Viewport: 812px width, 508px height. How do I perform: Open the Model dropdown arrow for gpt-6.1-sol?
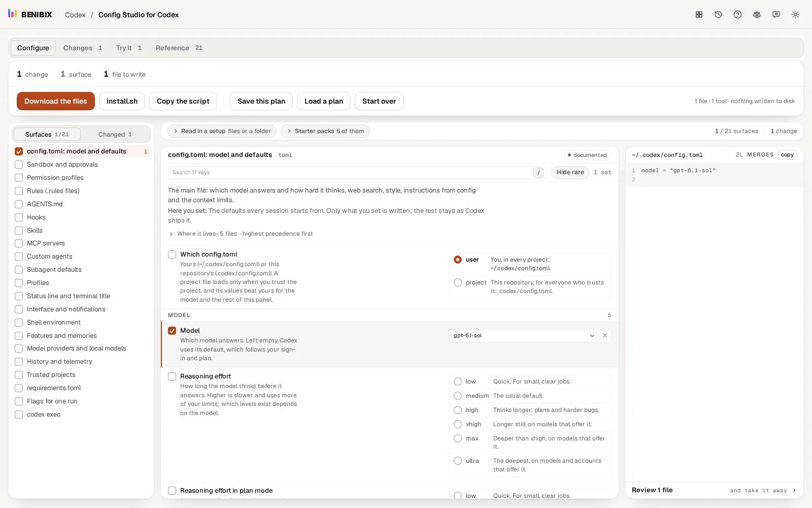[592, 336]
